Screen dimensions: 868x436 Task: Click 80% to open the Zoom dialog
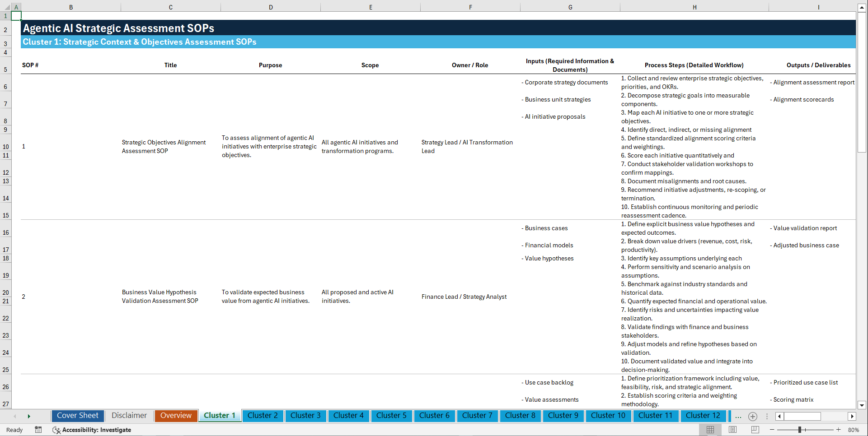pos(854,430)
